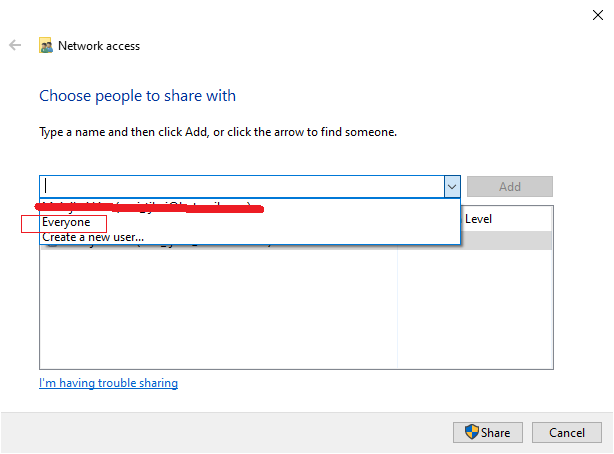Collapse the people dropdown with its chevron
The width and height of the screenshot is (614, 454).
[452, 186]
